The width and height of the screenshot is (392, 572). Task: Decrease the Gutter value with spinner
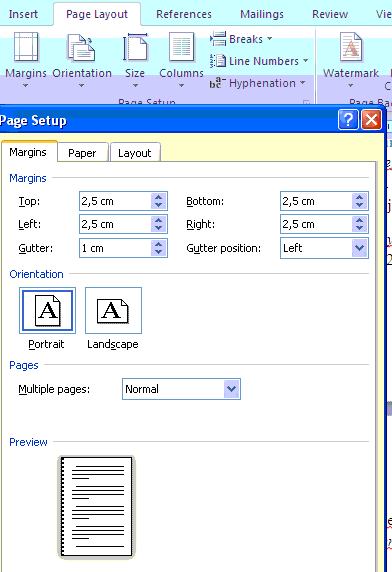click(159, 252)
